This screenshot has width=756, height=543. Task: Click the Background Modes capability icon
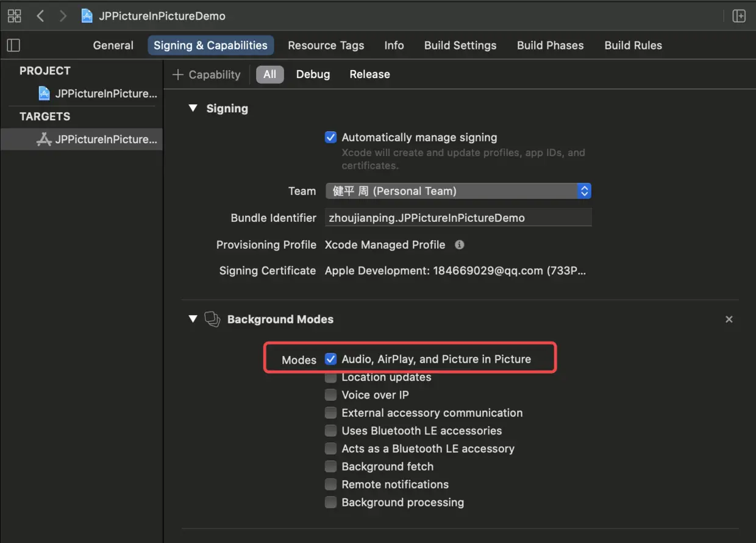click(x=212, y=319)
